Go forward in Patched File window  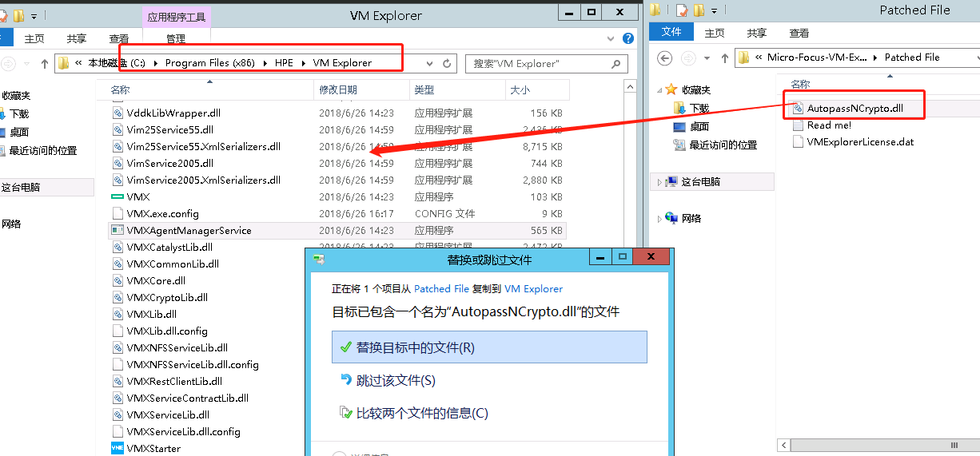click(x=687, y=57)
